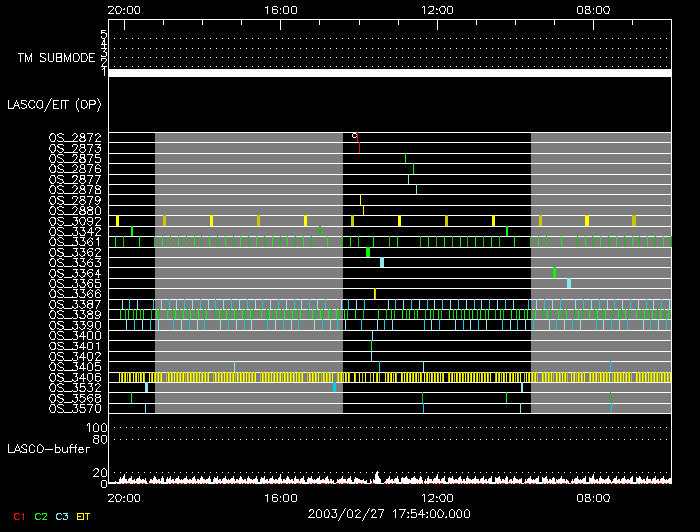This screenshot has width=700, height=532.
Task: Select the OS_3406 row label
Action: [x=75, y=377]
